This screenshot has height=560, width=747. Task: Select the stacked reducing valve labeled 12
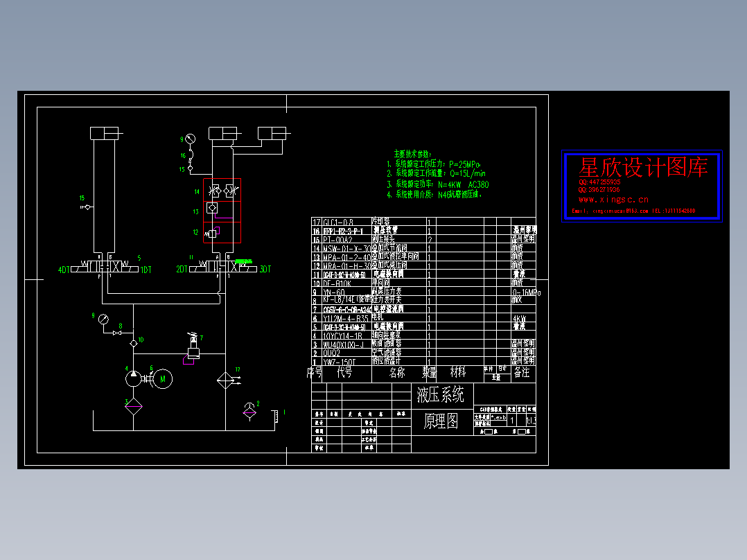pos(222,233)
